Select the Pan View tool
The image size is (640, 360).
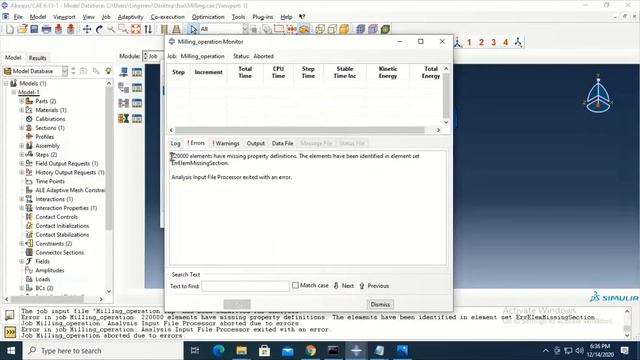87,29
